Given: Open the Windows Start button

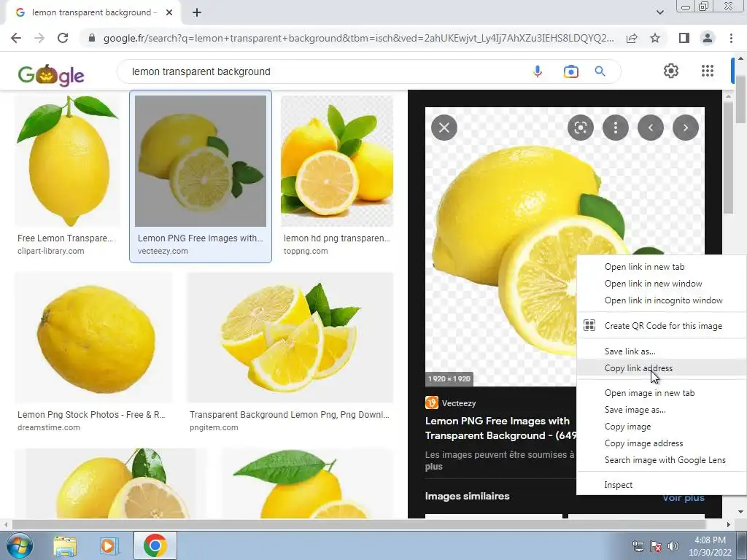Looking at the screenshot, I should (20, 545).
